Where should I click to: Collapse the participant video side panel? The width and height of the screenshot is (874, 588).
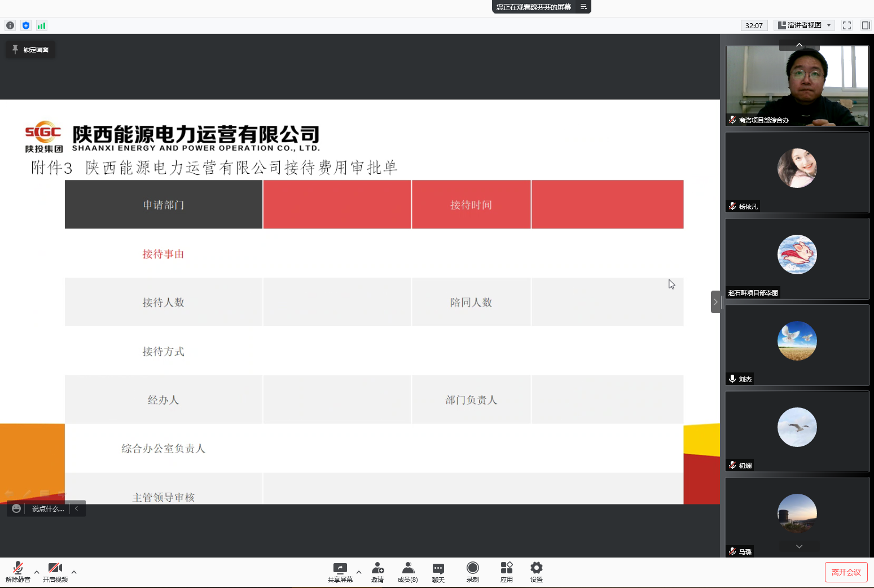coord(715,302)
